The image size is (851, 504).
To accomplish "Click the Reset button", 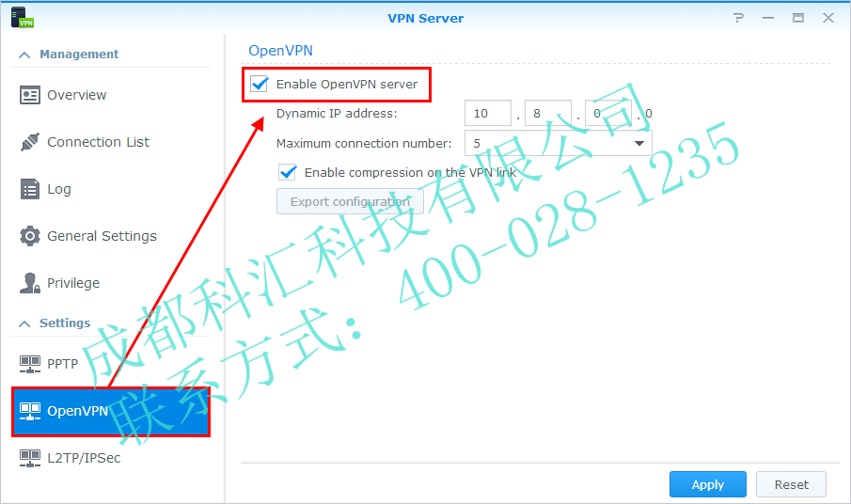I will pyautogui.click(x=792, y=484).
